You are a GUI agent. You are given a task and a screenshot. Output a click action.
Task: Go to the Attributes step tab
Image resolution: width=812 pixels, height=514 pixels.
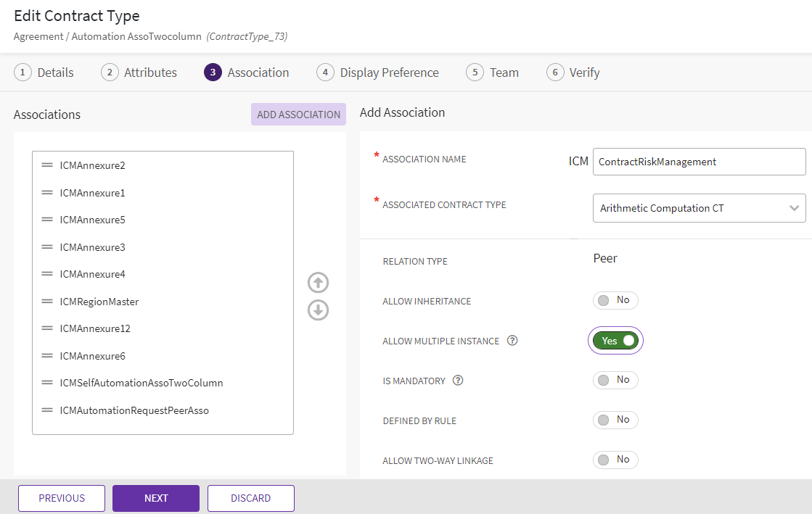pos(139,72)
